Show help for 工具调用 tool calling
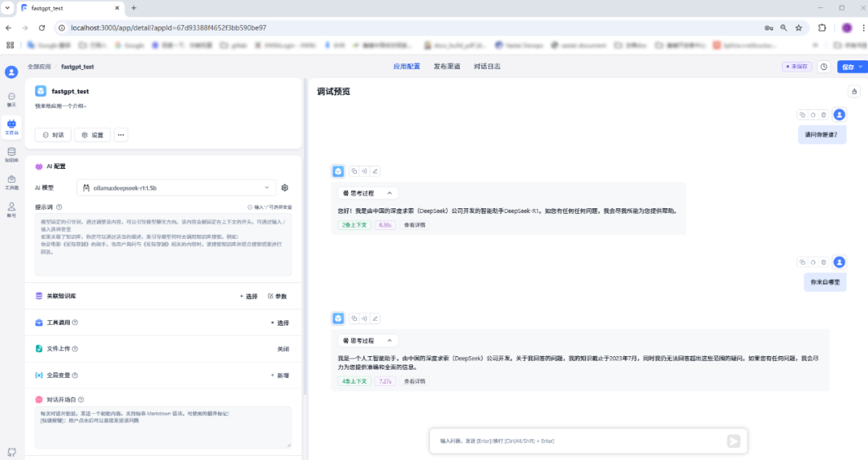 [x=76, y=322]
